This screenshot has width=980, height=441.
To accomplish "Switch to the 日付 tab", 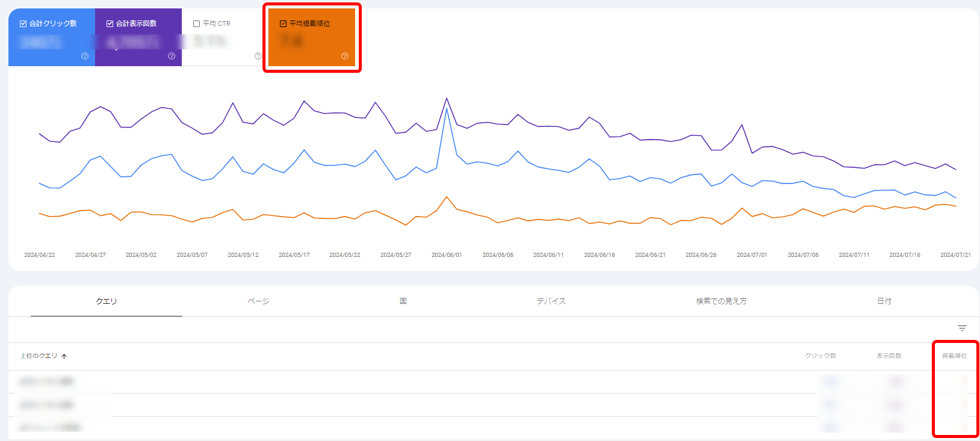I will [884, 301].
